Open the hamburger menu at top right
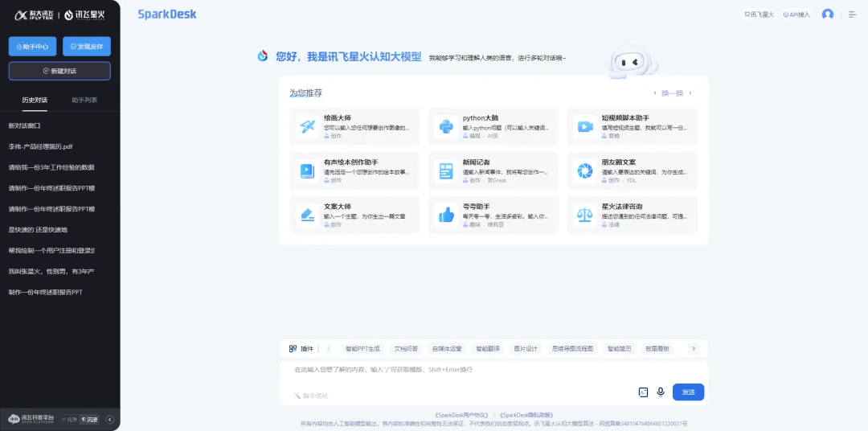Viewport: 868px width, 431px height. coord(853,14)
